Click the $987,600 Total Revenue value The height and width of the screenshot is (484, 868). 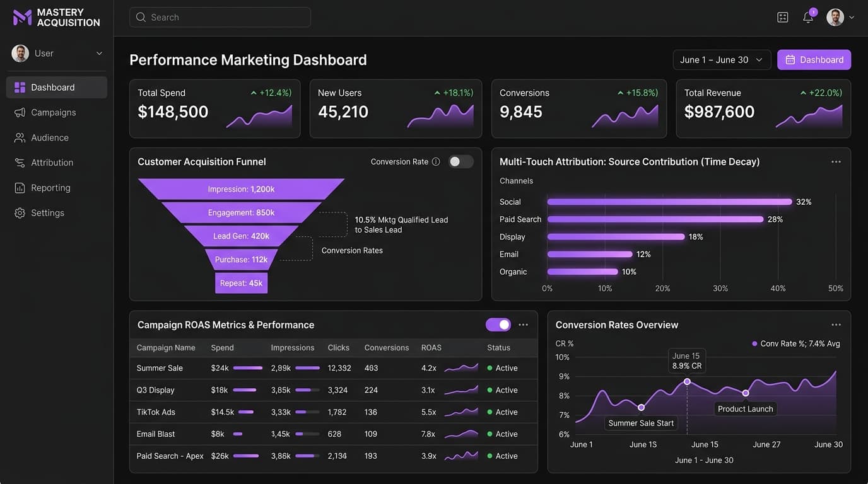(719, 112)
